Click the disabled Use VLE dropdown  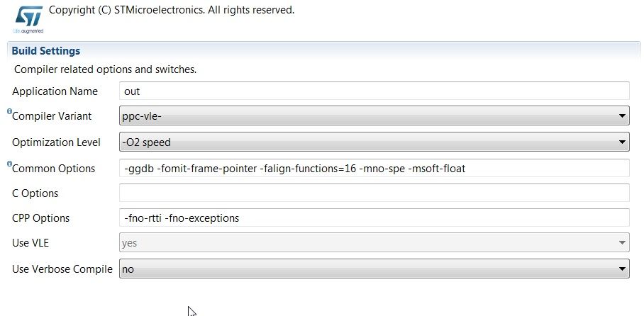pyautogui.click(x=374, y=242)
